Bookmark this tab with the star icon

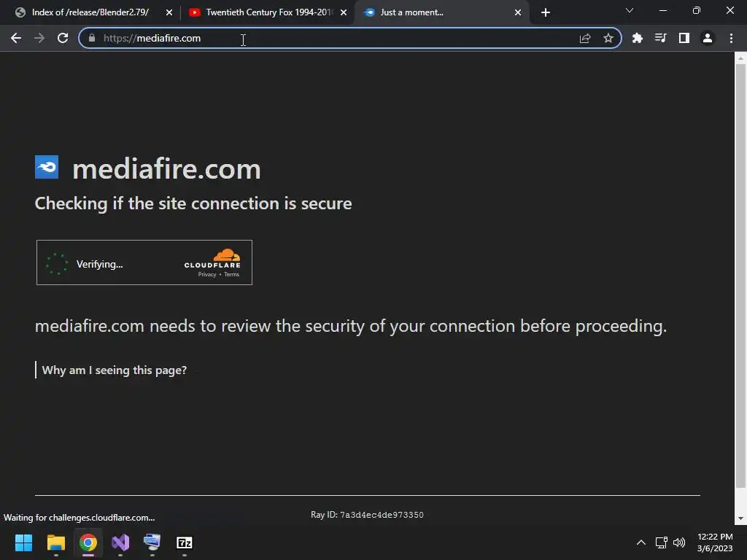(x=608, y=38)
